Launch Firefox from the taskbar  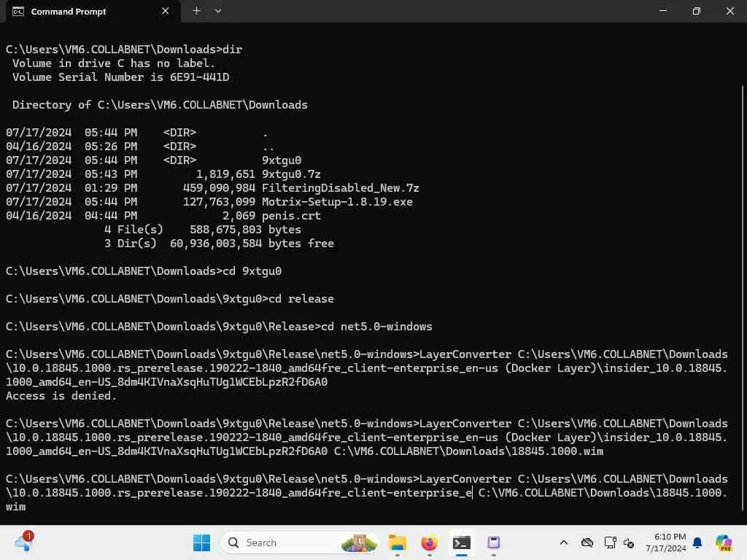[429, 542]
